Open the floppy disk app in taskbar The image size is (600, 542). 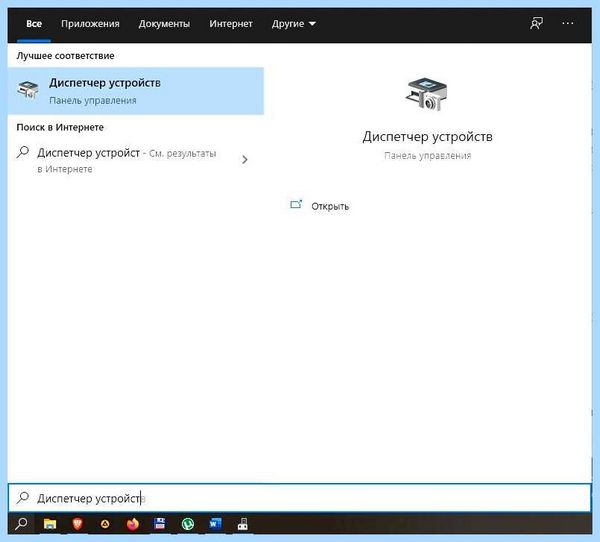click(160, 523)
